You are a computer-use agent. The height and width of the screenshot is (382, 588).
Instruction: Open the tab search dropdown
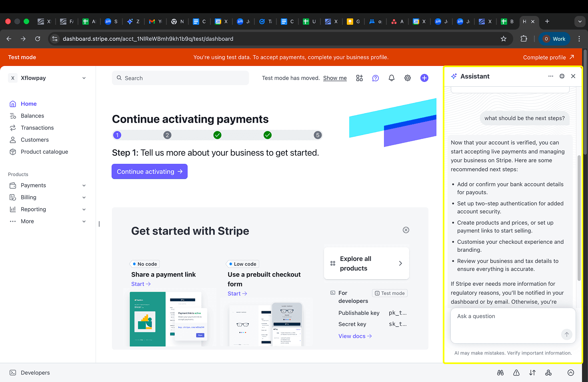click(x=580, y=22)
